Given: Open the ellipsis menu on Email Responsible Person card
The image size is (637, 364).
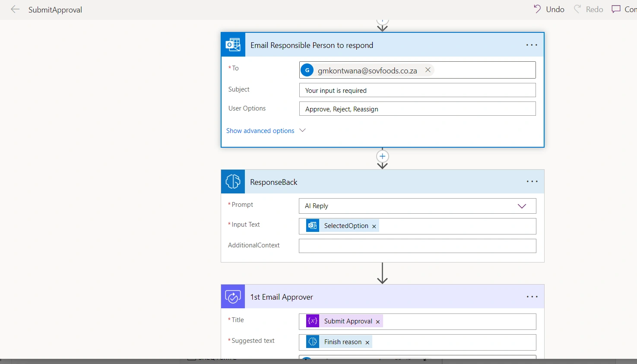Looking at the screenshot, I should (x=532, y=45).
